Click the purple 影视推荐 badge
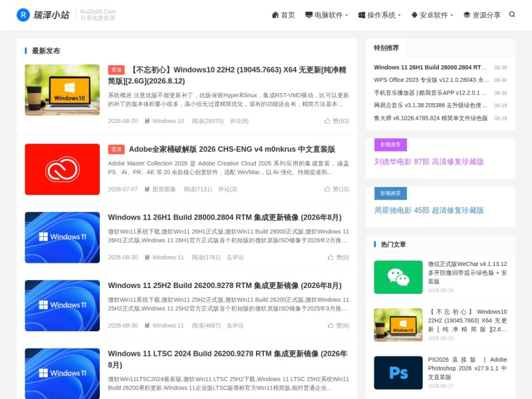 pyautogui.click(x=390, y=145)
